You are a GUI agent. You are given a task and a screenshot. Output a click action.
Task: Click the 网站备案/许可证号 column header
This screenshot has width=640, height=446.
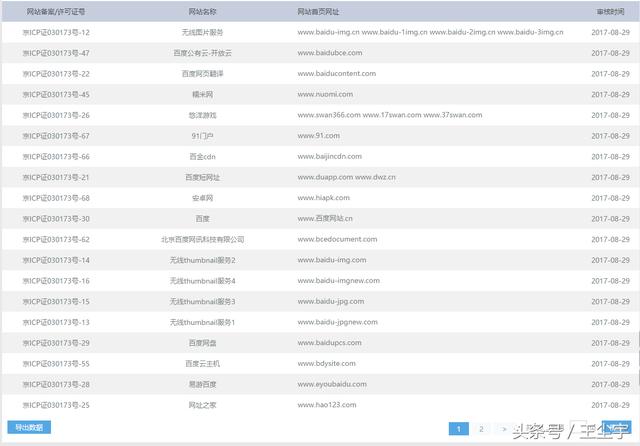(x=56, y=11)
